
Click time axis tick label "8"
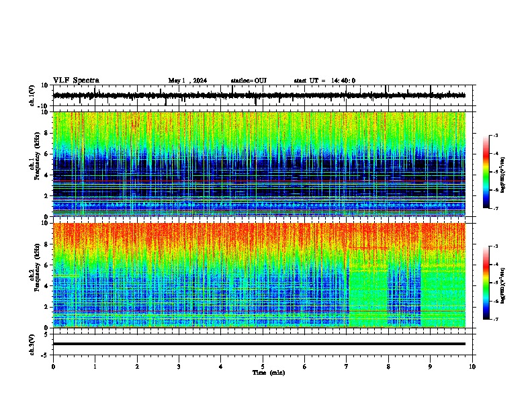[x=388, y=367]
